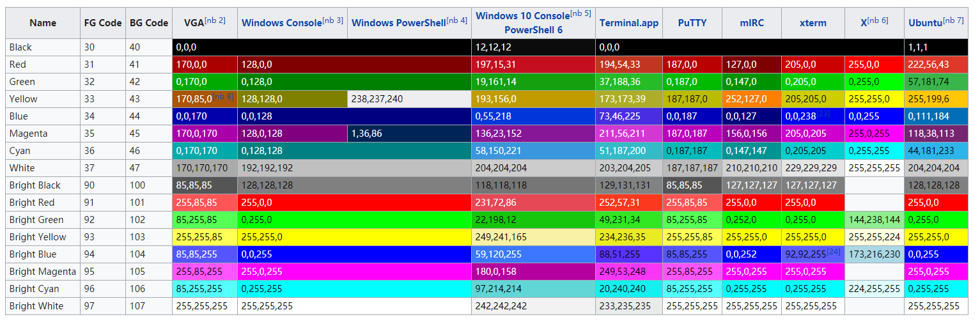Select the 97,214,214 bright cyan cell

click(x=533, y=289)
